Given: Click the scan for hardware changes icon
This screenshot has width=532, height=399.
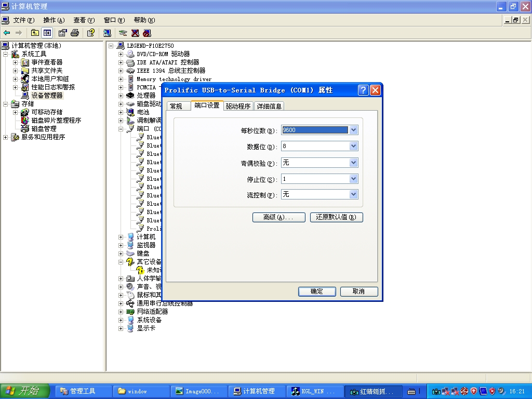Looking at the screenshot, I should 107,33.
